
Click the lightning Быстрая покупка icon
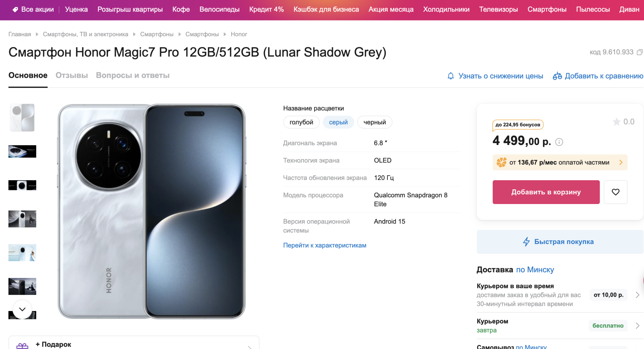526,242
